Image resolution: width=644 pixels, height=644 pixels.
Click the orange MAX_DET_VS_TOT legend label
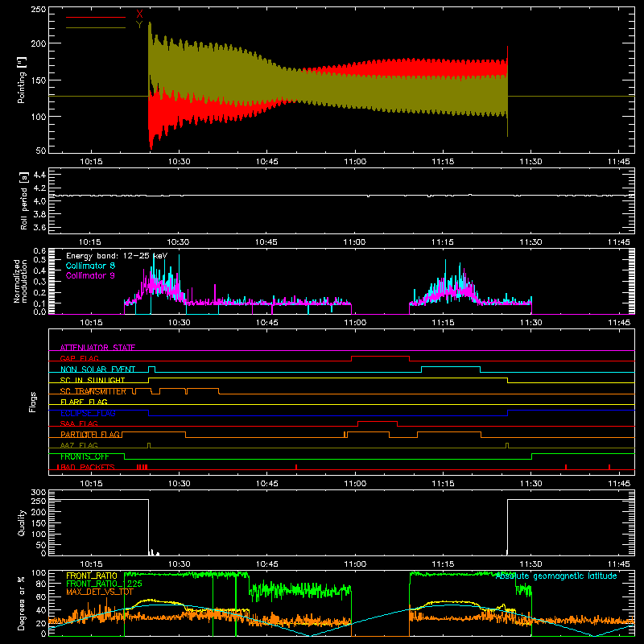100,592
